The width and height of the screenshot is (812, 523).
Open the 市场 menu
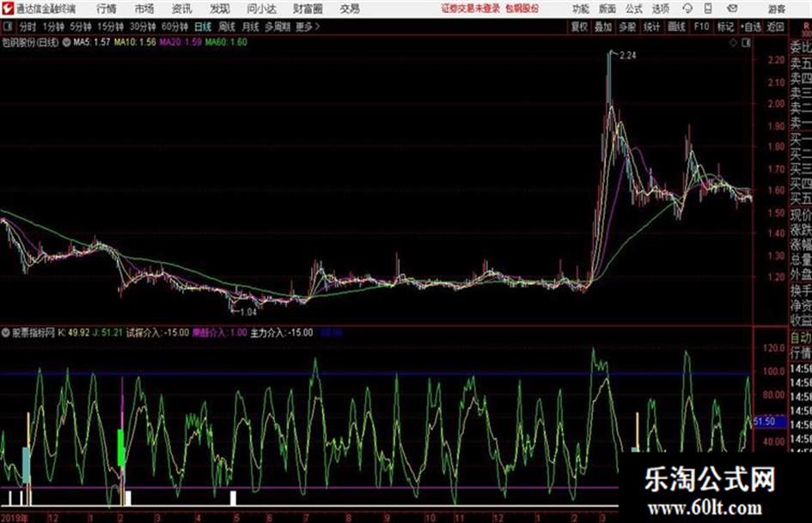tap(144, 9)
